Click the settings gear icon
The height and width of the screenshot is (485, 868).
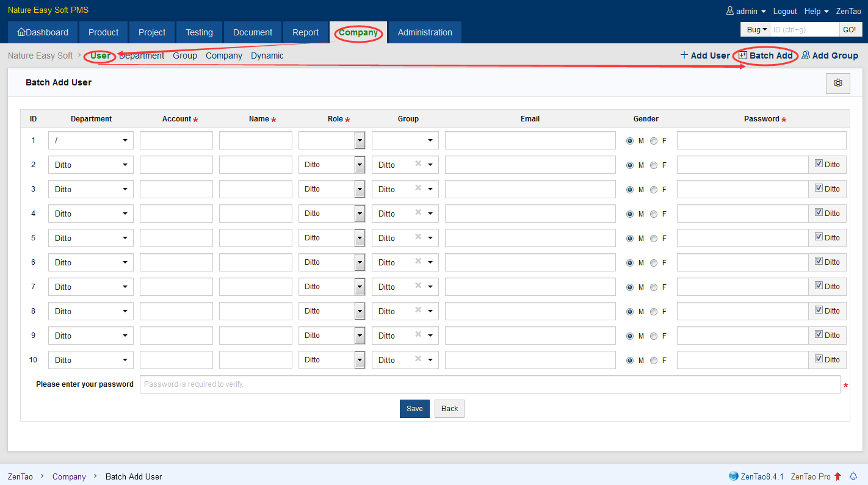pyautogui.click(x=837, y=83)
